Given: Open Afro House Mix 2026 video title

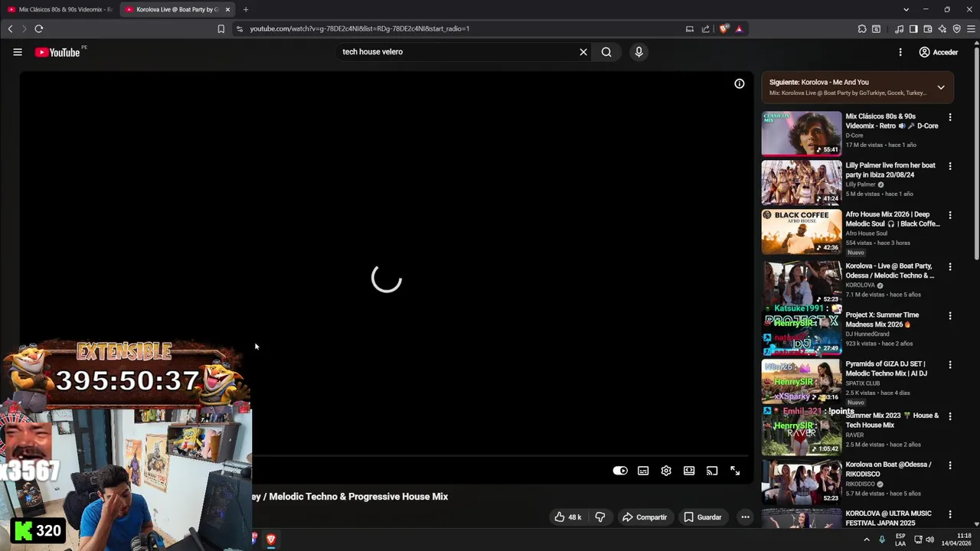Looking at the screenshot, I should 893,219.
